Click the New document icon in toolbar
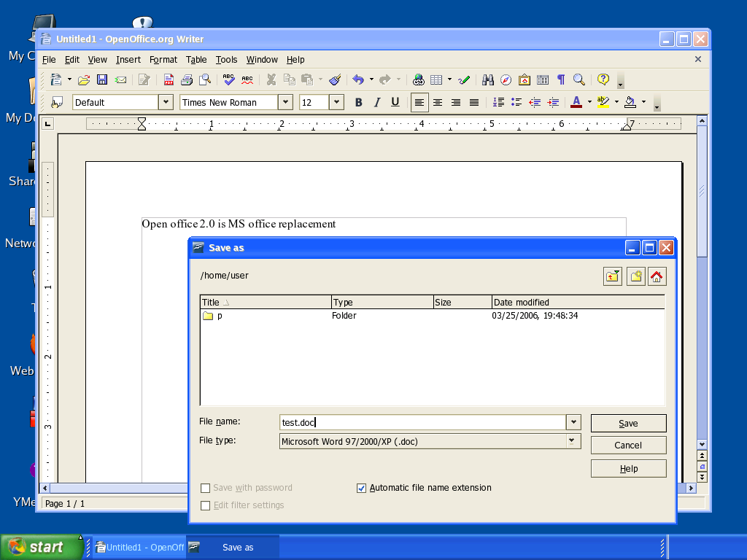 56,79
